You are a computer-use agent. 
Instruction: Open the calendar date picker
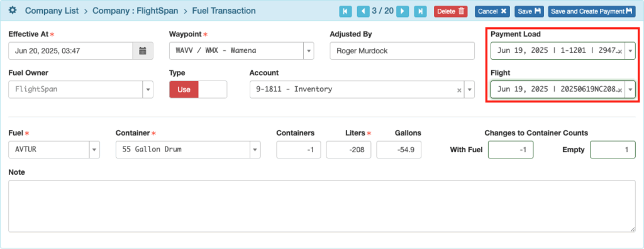click(x=143, y=51)
